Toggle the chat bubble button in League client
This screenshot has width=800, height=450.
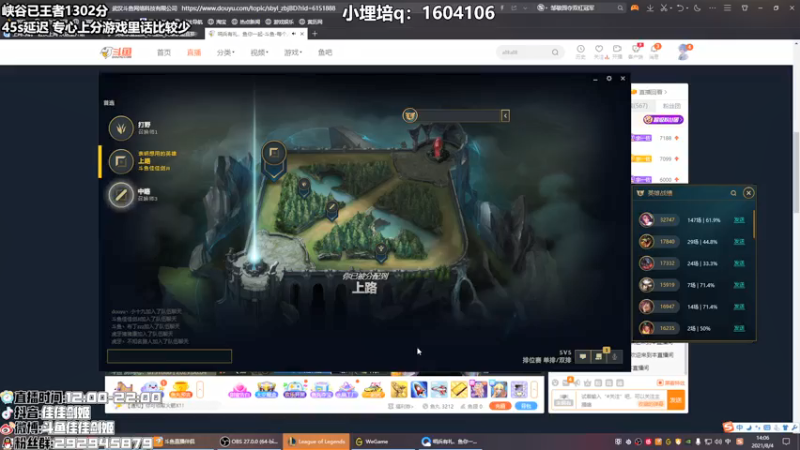[x=583, y=357]
